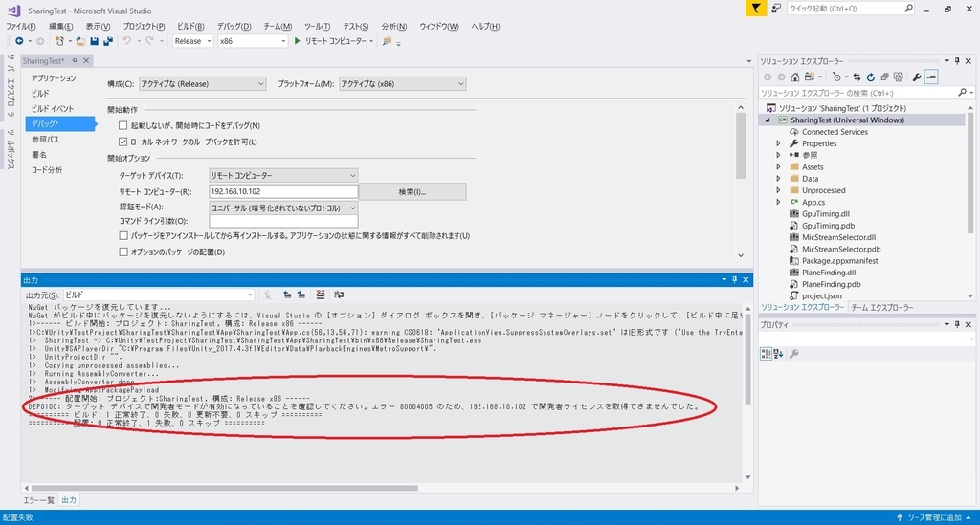
Task: Refresh the Solution Explorer
Action: coord(871,77)
